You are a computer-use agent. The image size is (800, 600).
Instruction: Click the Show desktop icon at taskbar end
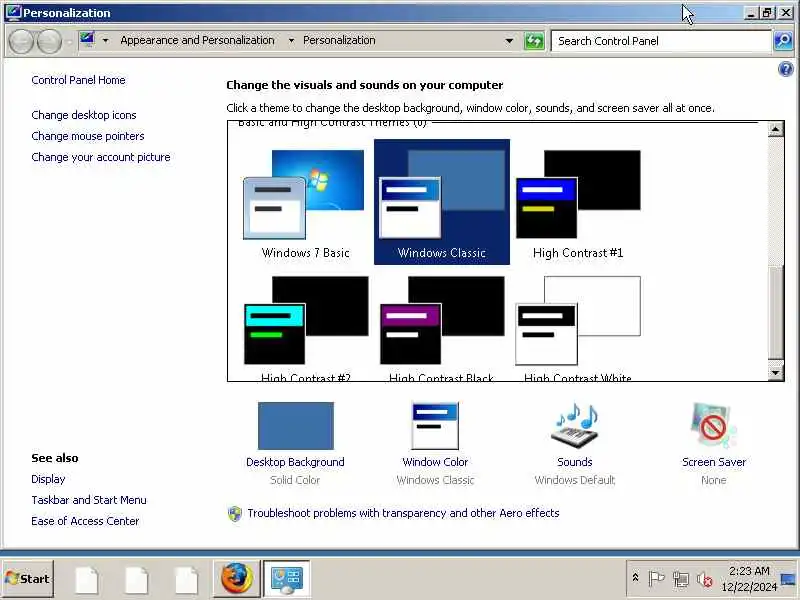click(789, 579)
